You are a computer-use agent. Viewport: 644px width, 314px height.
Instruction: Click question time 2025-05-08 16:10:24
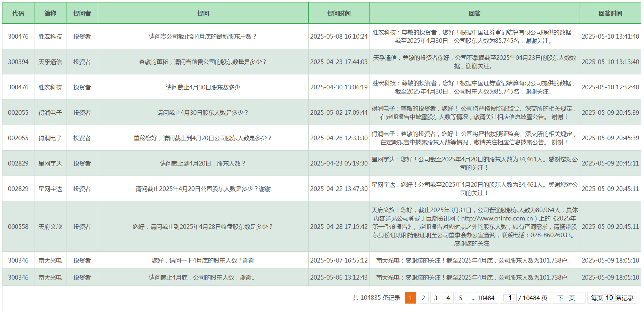(339, 37)
